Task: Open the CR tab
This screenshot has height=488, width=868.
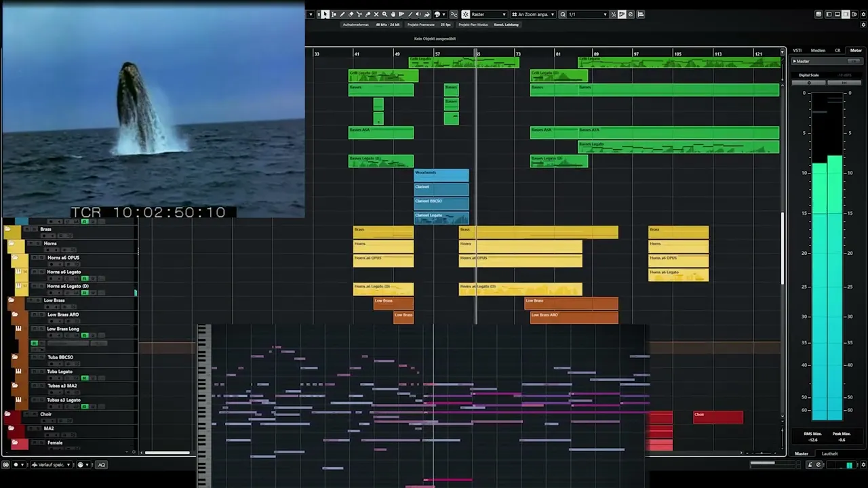Action: coord(837,50)
